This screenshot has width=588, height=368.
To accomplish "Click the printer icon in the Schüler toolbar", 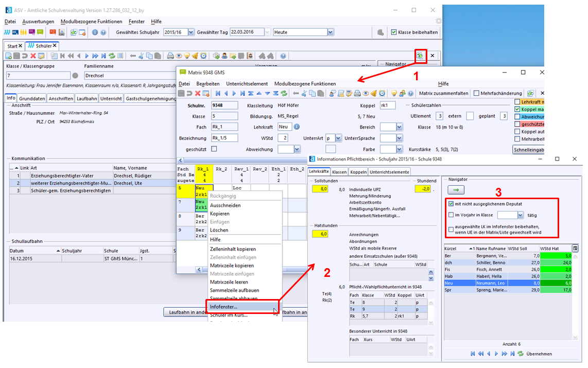I will click(x=170, y=56).
